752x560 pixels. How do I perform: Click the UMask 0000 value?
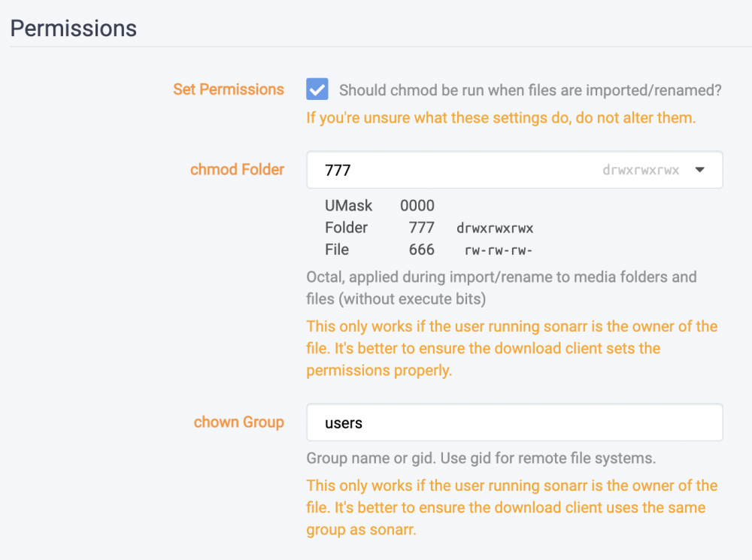pos(417,206)
